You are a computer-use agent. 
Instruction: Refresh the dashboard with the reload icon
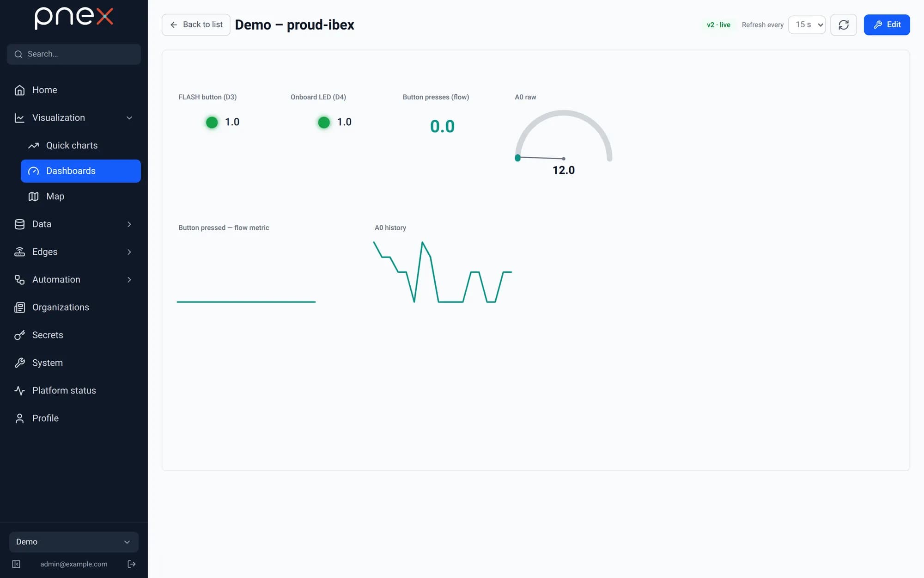click(x=844, y=25)
